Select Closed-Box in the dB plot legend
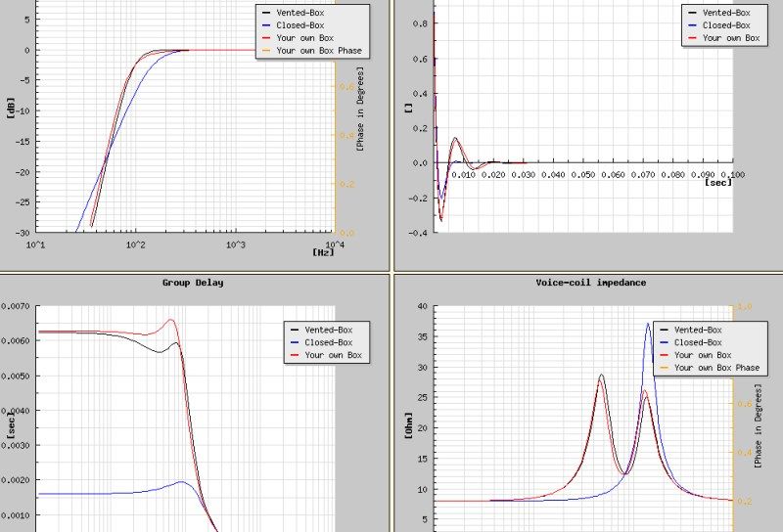The image size is (783, 532). tap(300, 25)
